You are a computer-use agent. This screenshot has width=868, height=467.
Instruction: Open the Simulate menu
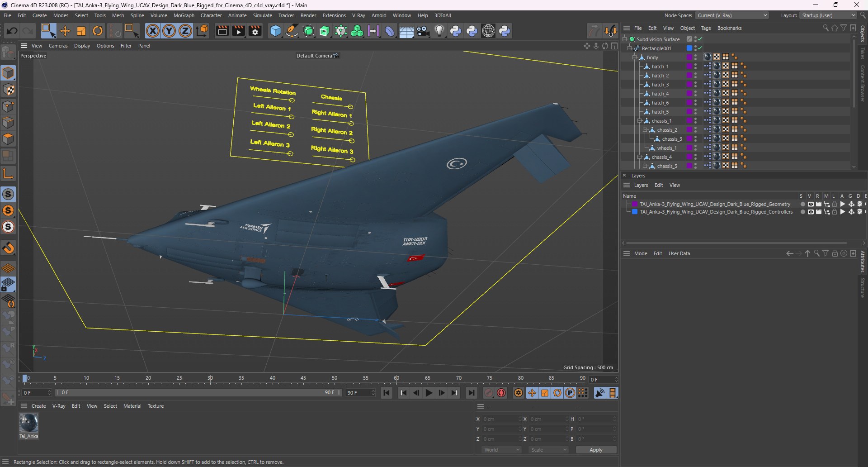coord(263,15)
